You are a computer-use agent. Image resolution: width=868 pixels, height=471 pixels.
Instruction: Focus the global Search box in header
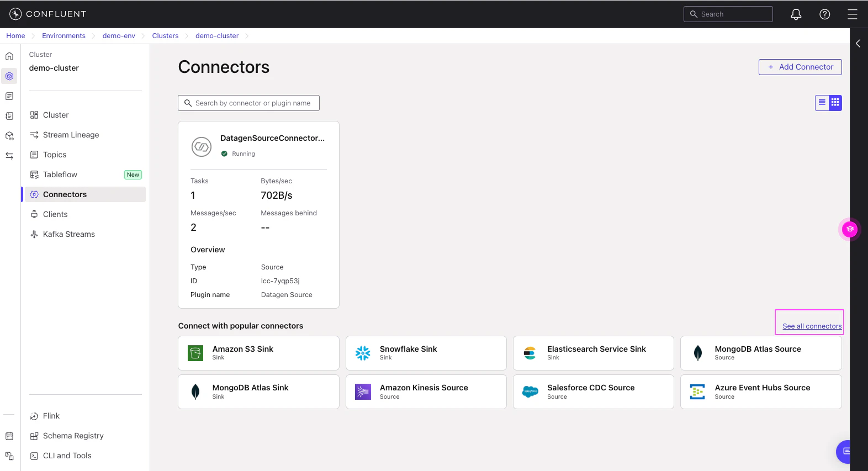pos(728,14)
